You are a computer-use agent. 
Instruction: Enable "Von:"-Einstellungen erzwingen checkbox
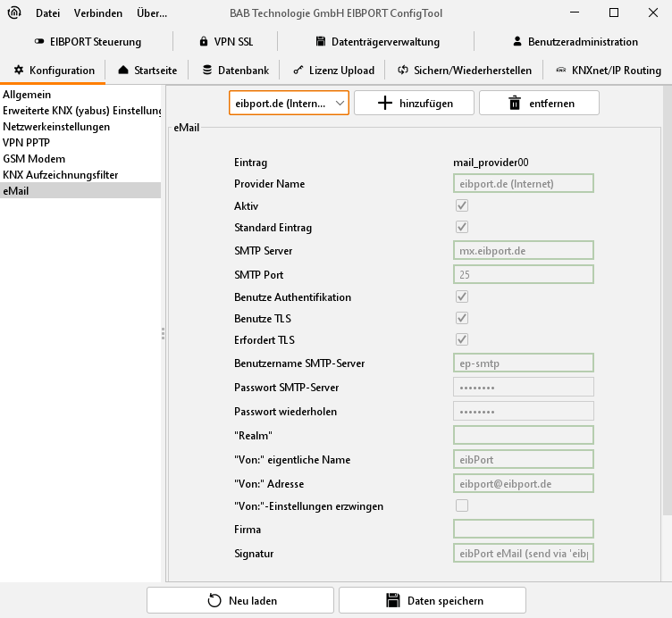(462, 505)
